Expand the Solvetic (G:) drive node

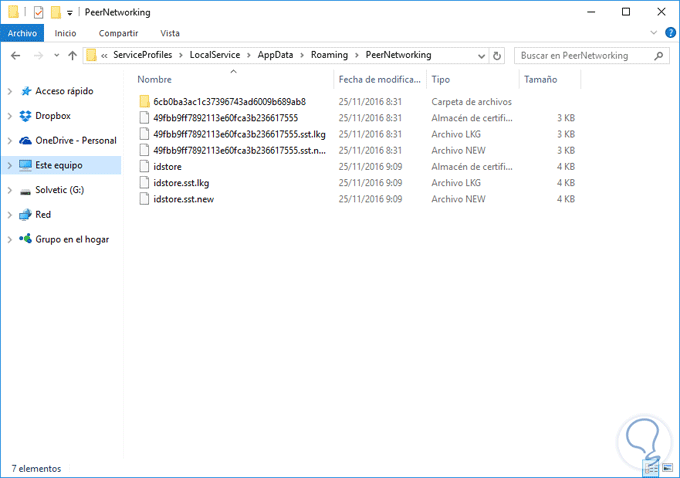pos(10,190)
